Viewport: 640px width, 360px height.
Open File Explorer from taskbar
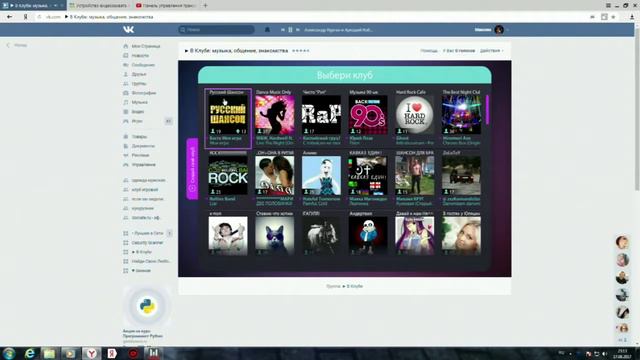tap(49, 353)
